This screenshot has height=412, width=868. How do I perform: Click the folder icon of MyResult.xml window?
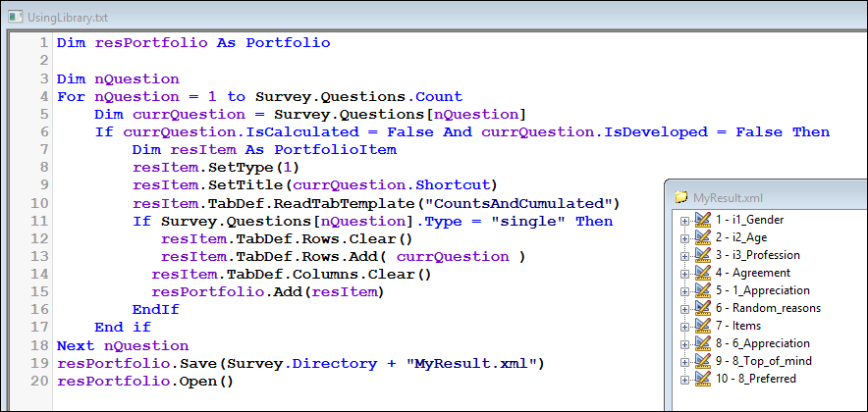point(681,197)
